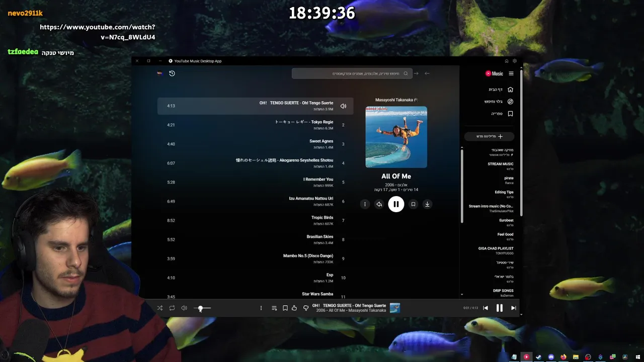Click the search field for songs and albums
644x362 pixels.
click(352, 73)
